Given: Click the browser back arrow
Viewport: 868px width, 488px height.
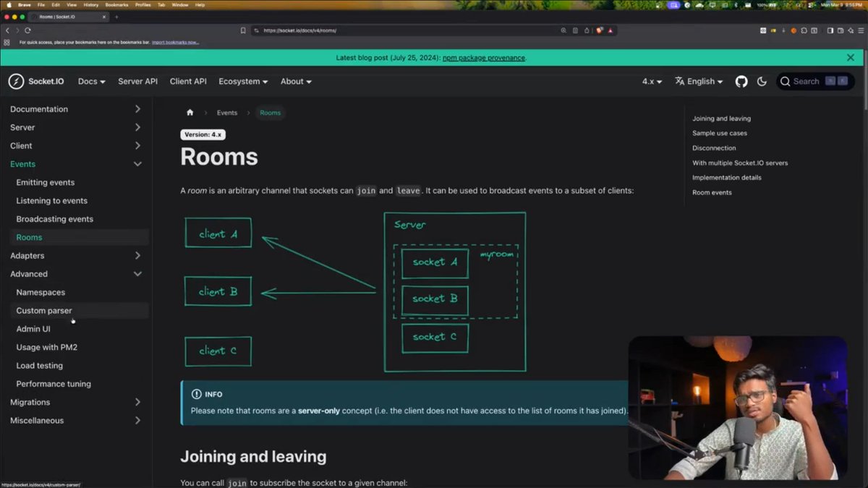Looking at the screenshot, I should pyautogui.click(x=7, y=30).
